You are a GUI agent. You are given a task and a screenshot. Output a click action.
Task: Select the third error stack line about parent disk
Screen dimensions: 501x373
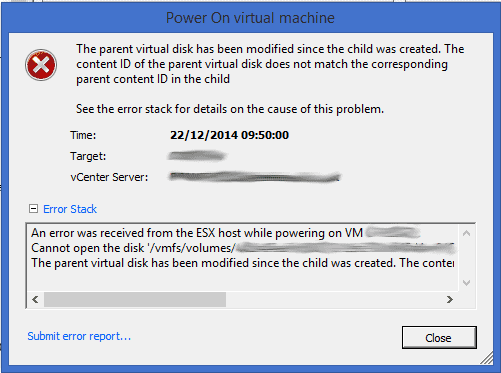coord(242,263)
